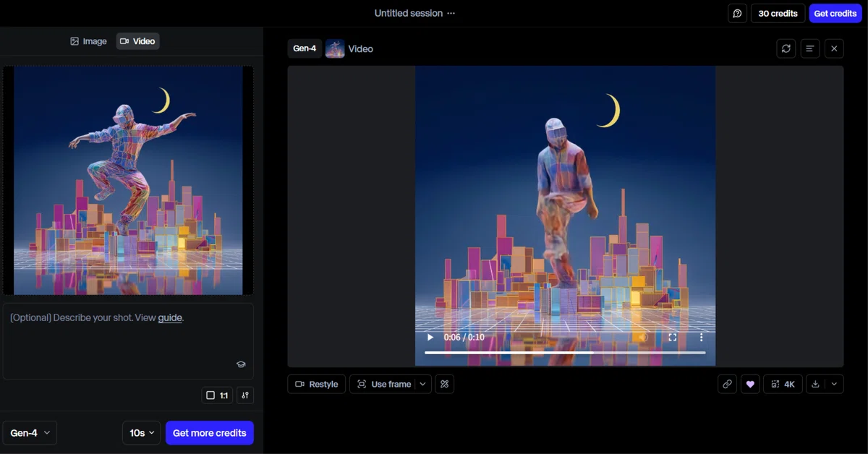The height and width of the screenshot is (454, 868).
Task: Switch to the Image tab
Action: (x=88, y=41)
